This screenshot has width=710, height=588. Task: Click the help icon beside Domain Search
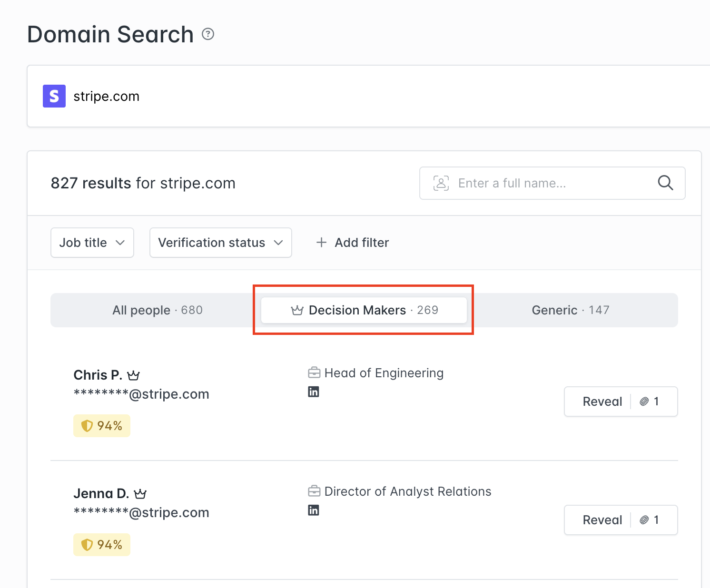point(208,34)
